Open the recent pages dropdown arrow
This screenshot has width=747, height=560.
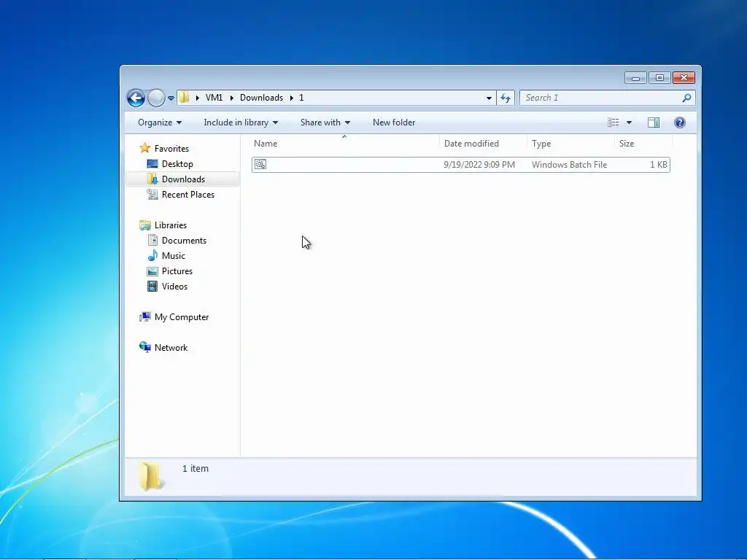click(171, 98)
